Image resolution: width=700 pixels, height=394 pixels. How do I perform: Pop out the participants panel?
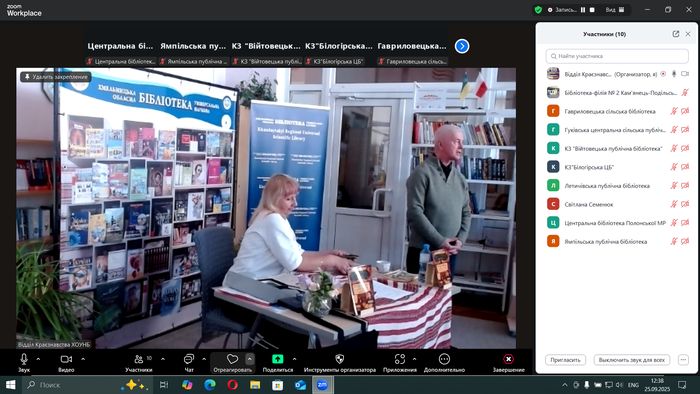pyautogui.click(x=675, y=34)
